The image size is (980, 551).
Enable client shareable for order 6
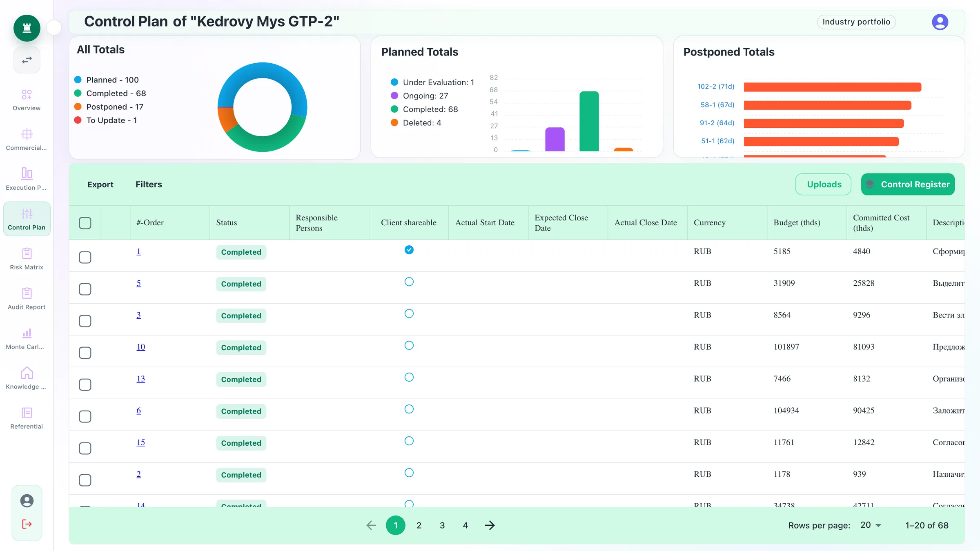click(409, 409)
